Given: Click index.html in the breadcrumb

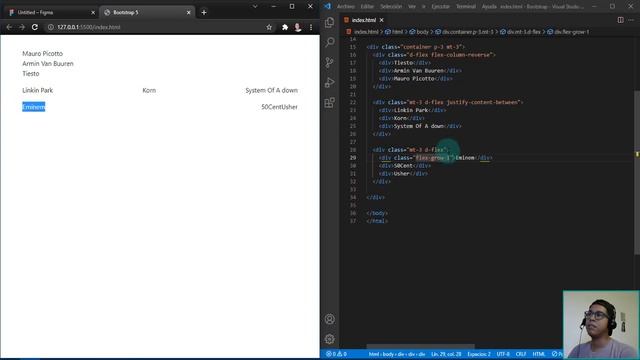Looking at the screenshot, I should [366, 31].
